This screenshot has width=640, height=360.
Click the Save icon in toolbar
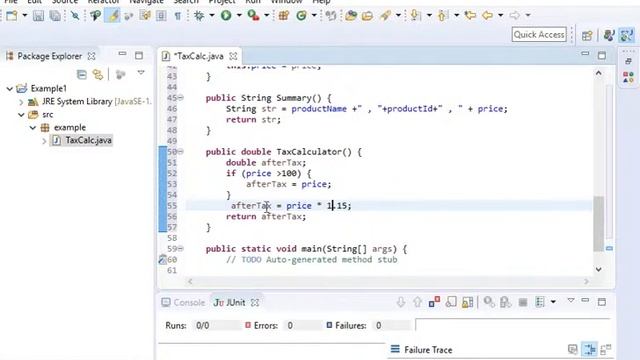[x=38, y=16]
